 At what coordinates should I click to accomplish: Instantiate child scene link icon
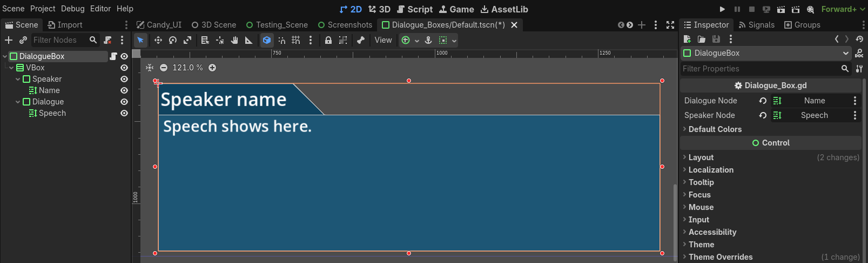pos(23,40)
